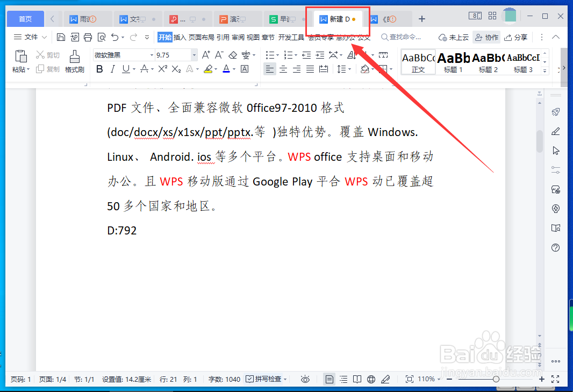Expand highlight color dropdown arrow

[216, 69]
